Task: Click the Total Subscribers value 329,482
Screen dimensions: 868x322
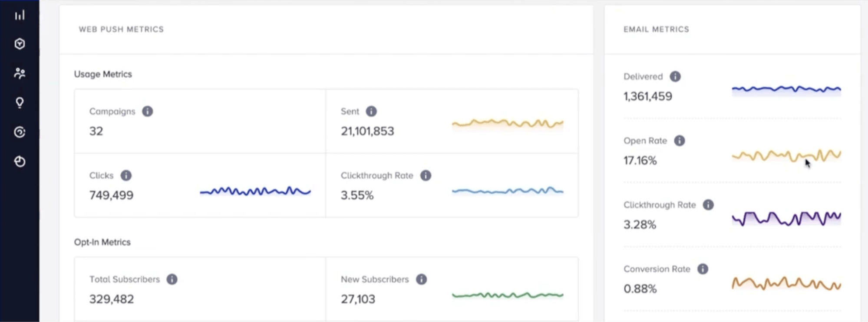Action: click(112, 299)
